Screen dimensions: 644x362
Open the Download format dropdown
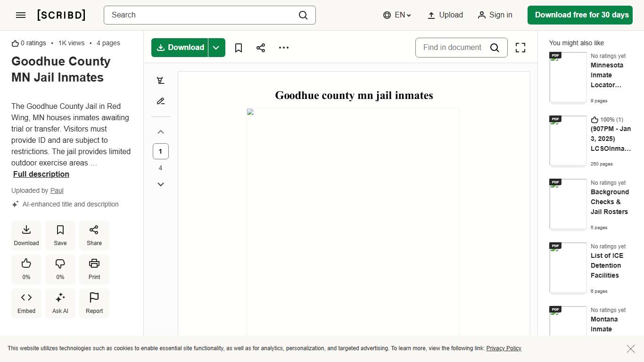216,48
